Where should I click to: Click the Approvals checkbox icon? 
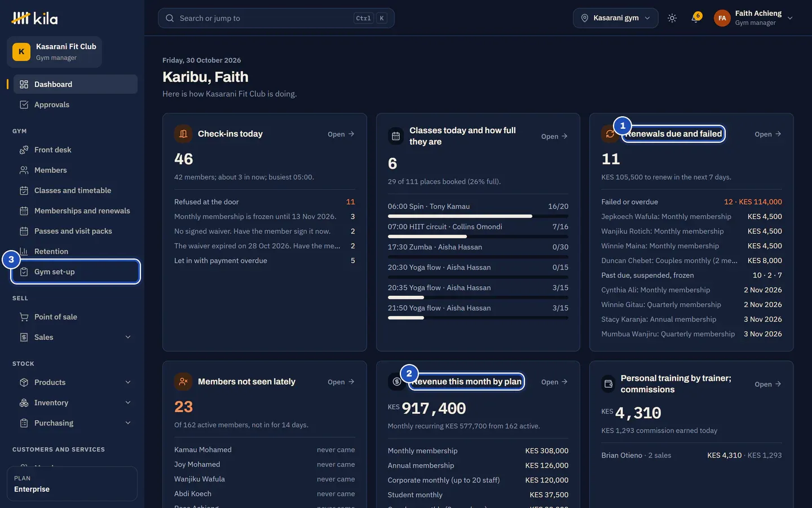coord(24,104)
